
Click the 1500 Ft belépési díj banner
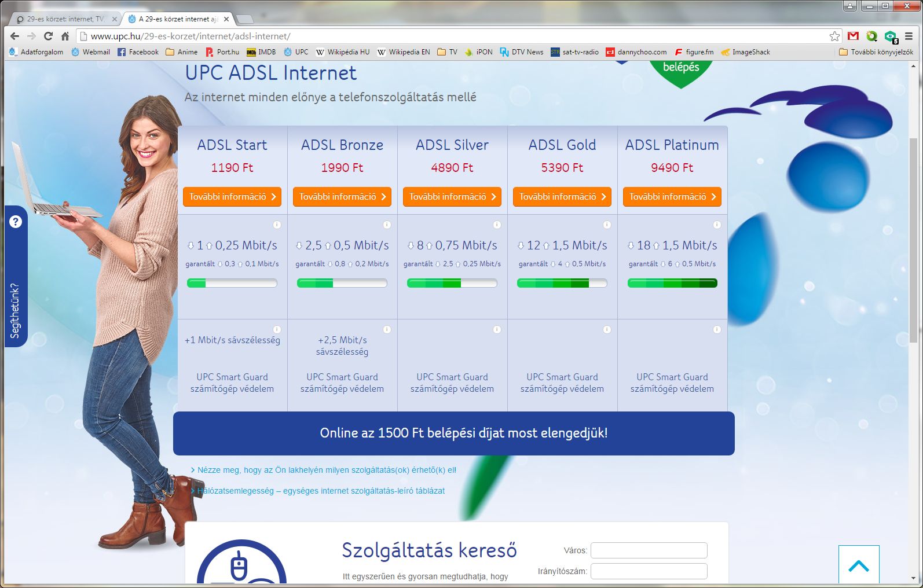pos(454,433)
